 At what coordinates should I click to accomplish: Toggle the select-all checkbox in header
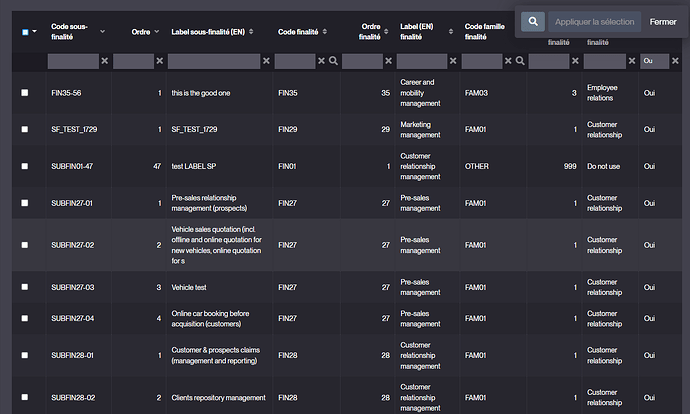pyautogui.click(x=25, y=32)
